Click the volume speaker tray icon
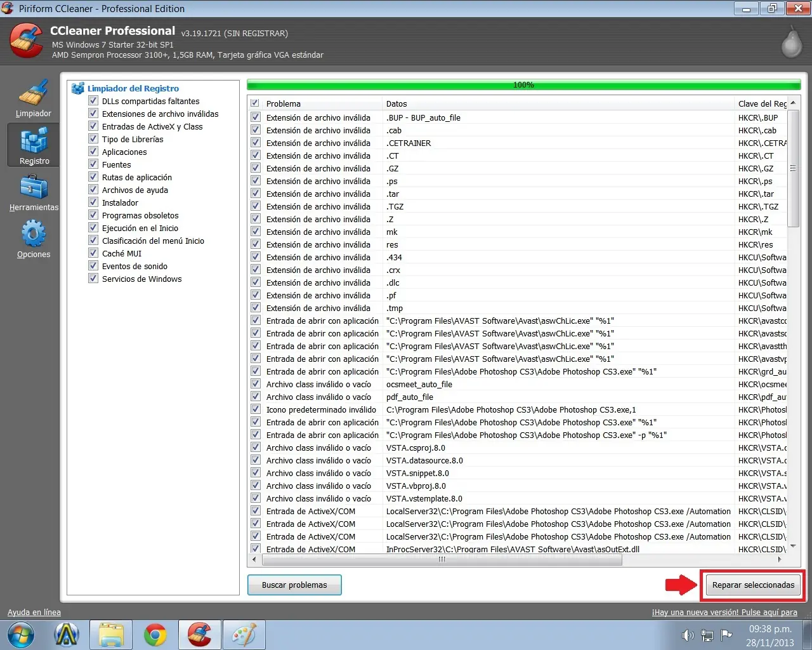This screenshot has height=650, width=812. pyautogui.click(x=688, y=635)
